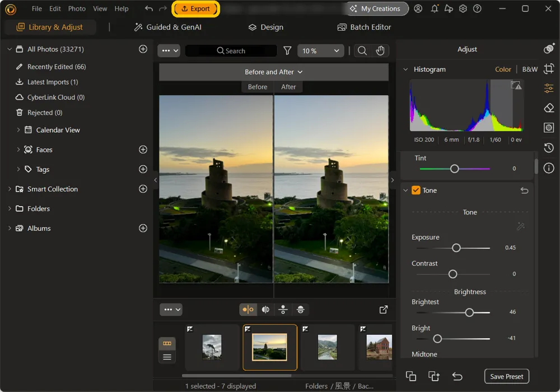Screen dimensions: 560x392
Task: Open the adjustment sliders panel icon
Action: pos(549,88)
